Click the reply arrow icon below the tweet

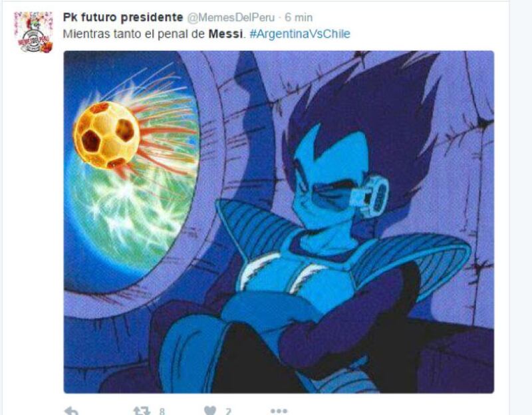coord(71,410)
